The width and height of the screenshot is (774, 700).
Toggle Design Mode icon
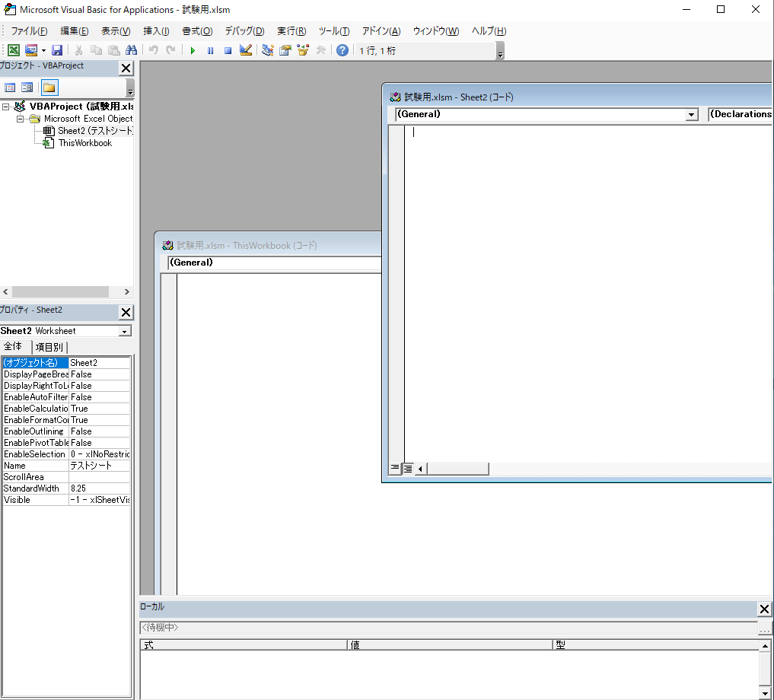tap(245, 50)
